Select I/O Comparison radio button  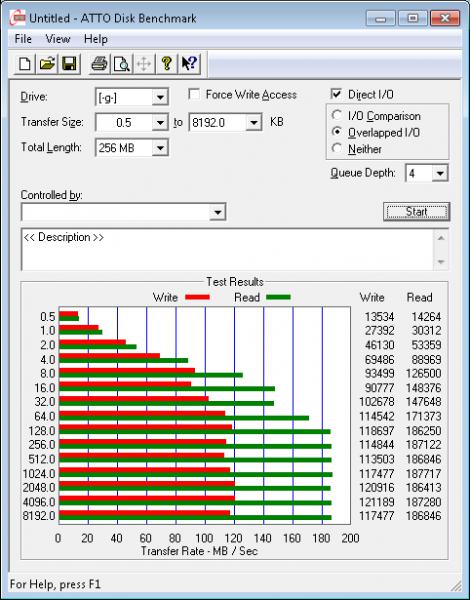[337, 115]
